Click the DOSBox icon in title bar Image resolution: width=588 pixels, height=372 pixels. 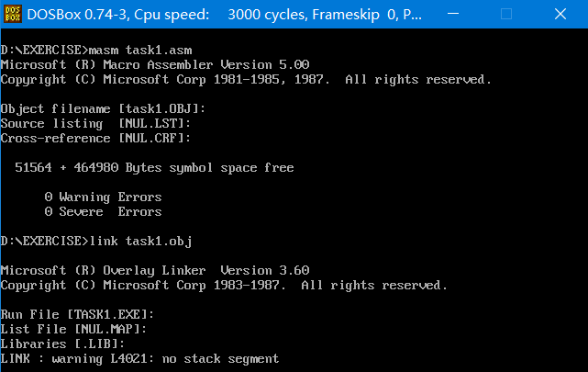pyautogui.click(x=13, y=15)
